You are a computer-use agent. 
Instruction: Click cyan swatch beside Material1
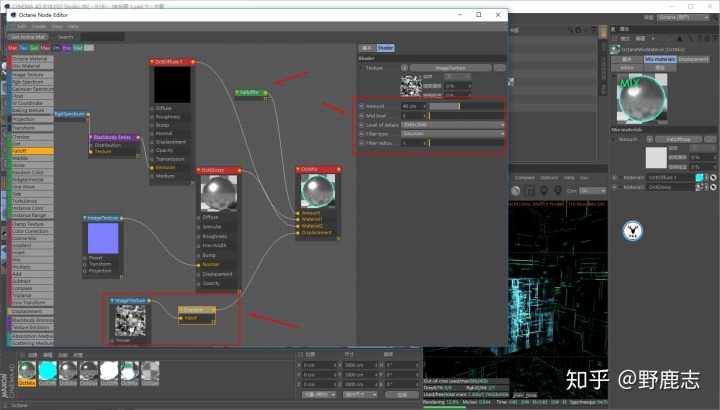click(x=699, y=177)
